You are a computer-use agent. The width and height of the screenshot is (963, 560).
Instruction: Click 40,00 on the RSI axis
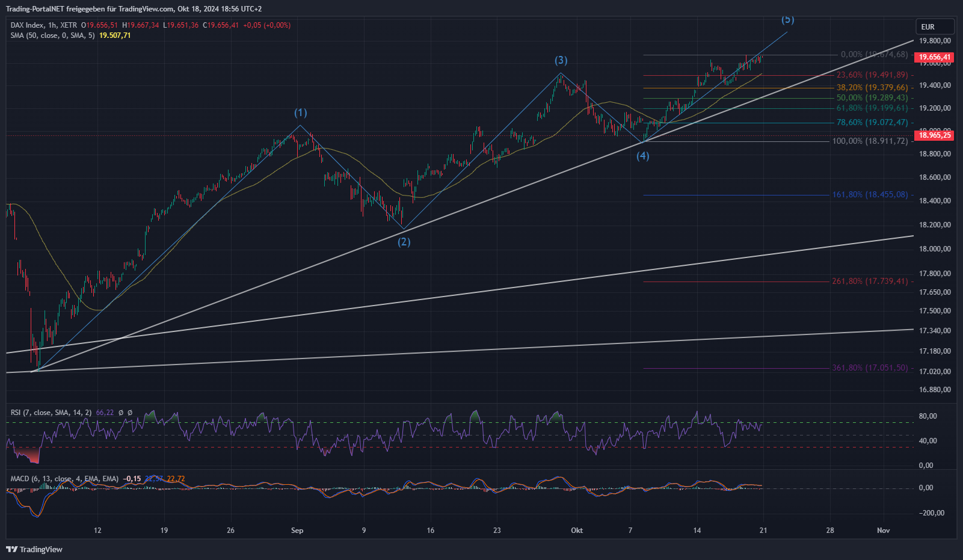(x=928, y=441)
